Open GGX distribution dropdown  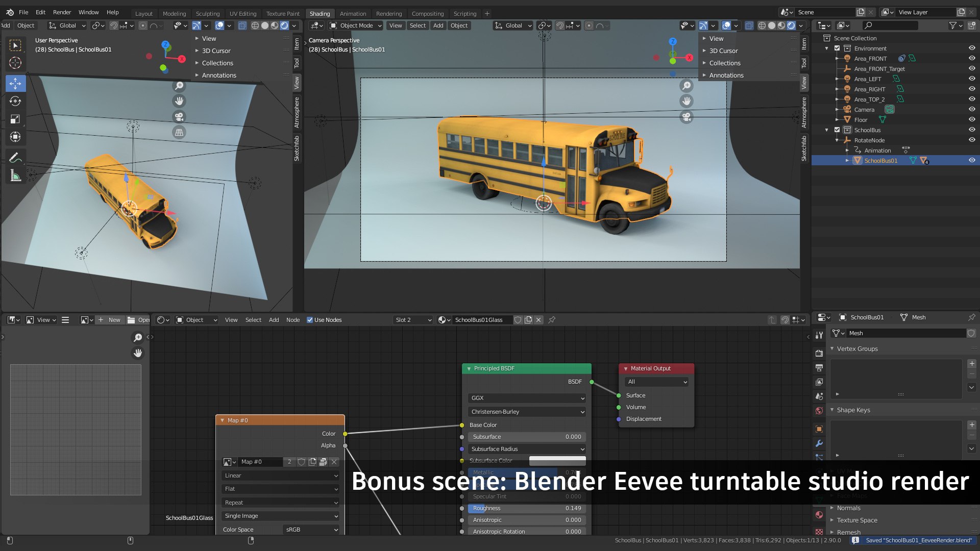click(527, 398)
